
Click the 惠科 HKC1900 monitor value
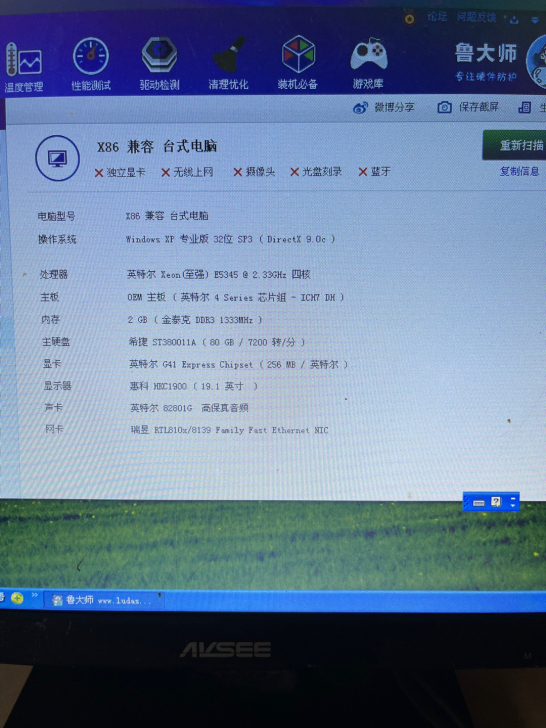click(x=194, y=386)
